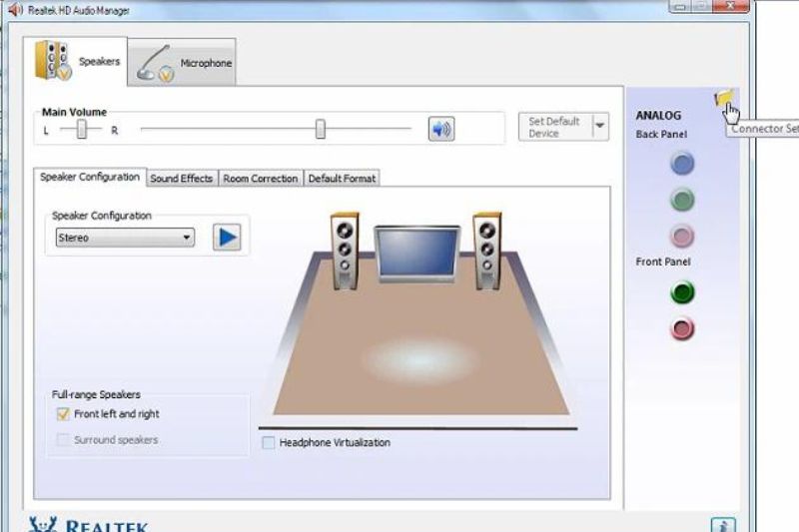Viewport: 799px width, 532px height.
Task: Open the Stereo speaker configuration dropdown
Action: pyautogui.click(x=125, y=238)
